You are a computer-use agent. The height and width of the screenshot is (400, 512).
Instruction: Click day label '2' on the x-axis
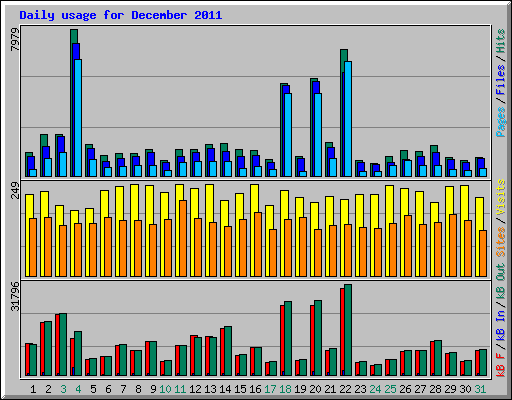click(48, 389)
